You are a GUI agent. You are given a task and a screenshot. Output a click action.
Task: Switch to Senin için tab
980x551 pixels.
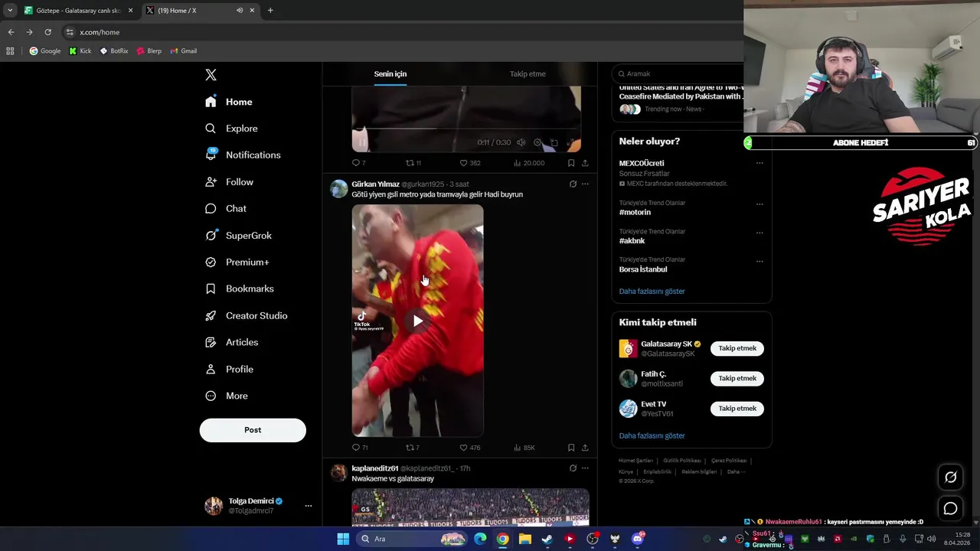click(x=390, y=74)
